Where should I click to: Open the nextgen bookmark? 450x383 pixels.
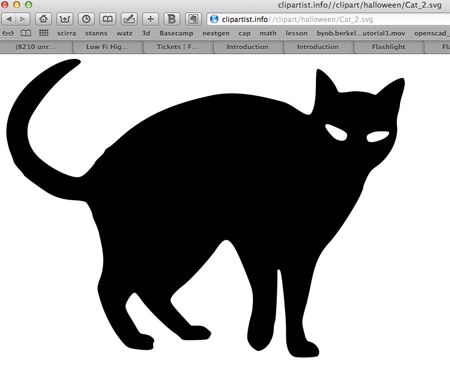click(216, 34)
